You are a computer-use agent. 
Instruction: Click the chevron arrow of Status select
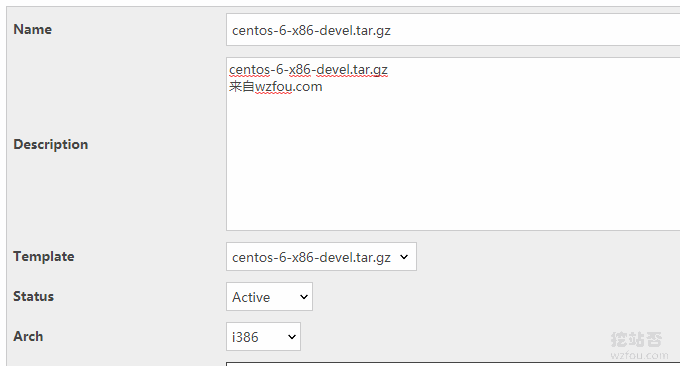coord(304,297)
